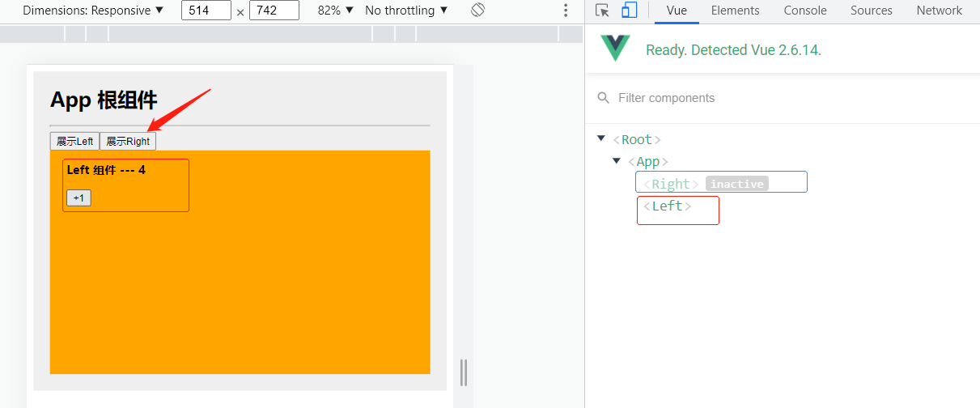Click the 展示Right button
Screen dimensions: 980x408
coord(128,141)
